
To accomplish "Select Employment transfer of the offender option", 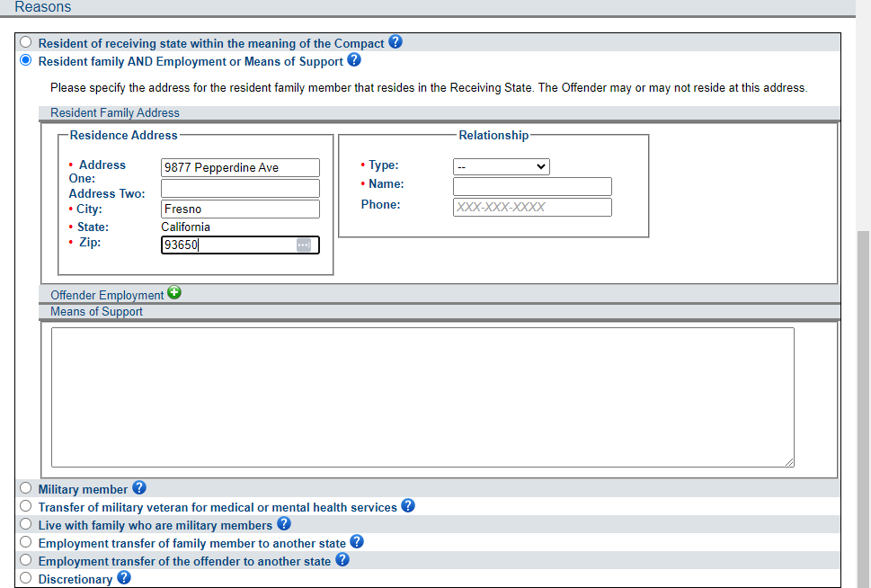I will [x=25, y=559].
